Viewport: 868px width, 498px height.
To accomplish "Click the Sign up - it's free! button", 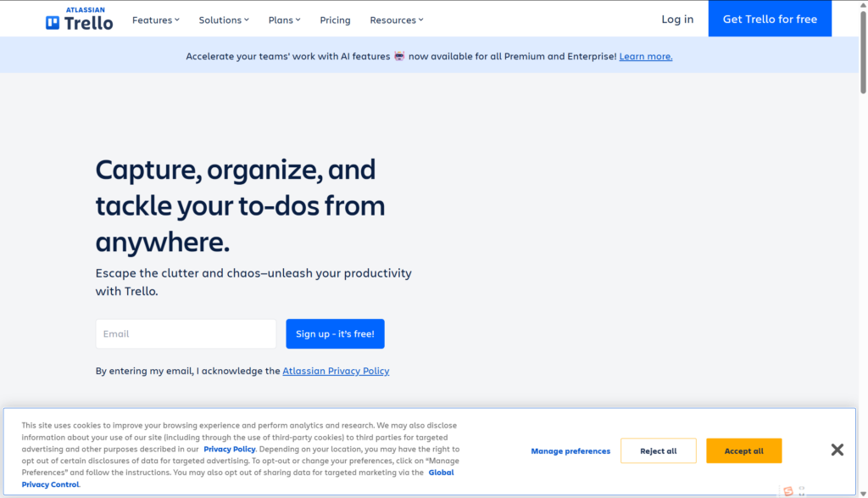I will pyautogui.click(x=335, y=334).
